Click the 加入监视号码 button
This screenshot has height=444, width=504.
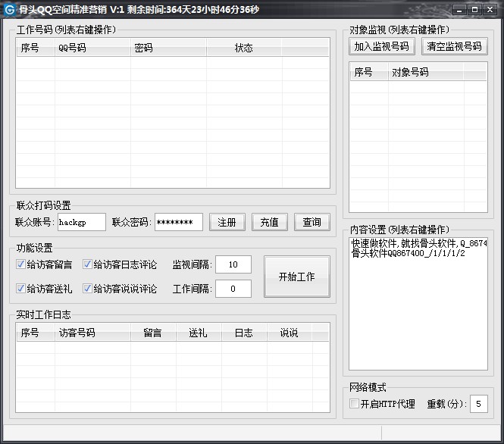click(x=381, y=46)
